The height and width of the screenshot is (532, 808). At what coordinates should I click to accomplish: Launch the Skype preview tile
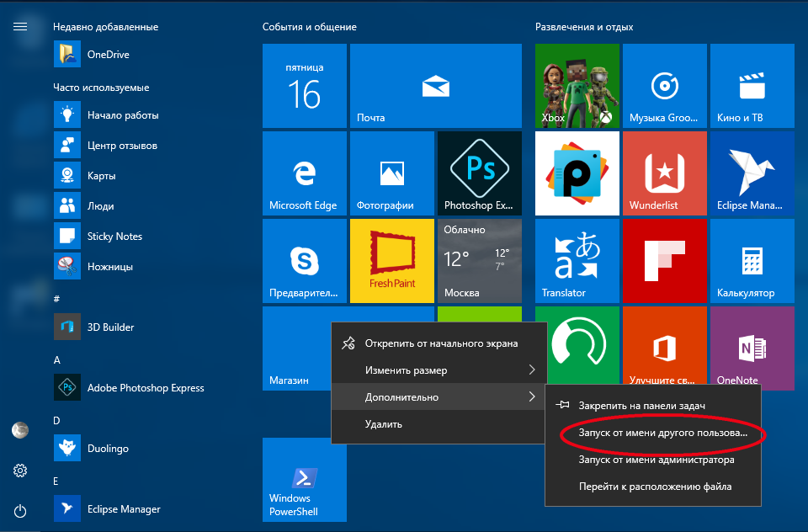[303, 261]
